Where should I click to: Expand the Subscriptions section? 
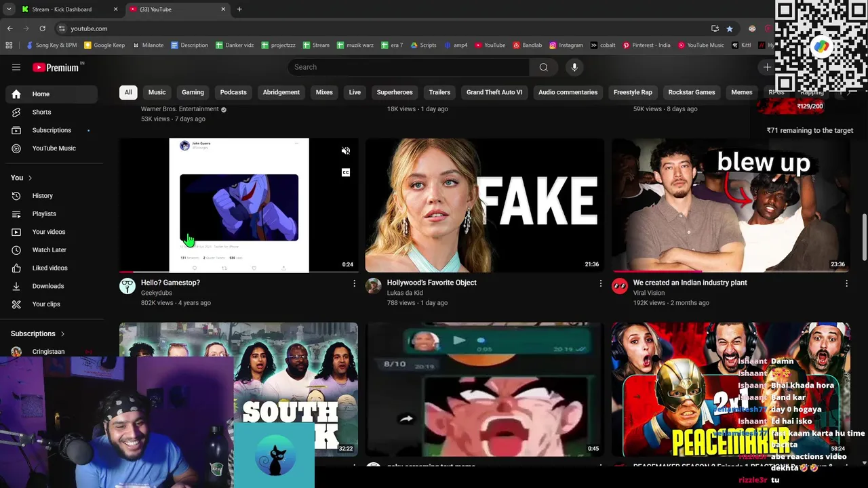coord(38,333)
